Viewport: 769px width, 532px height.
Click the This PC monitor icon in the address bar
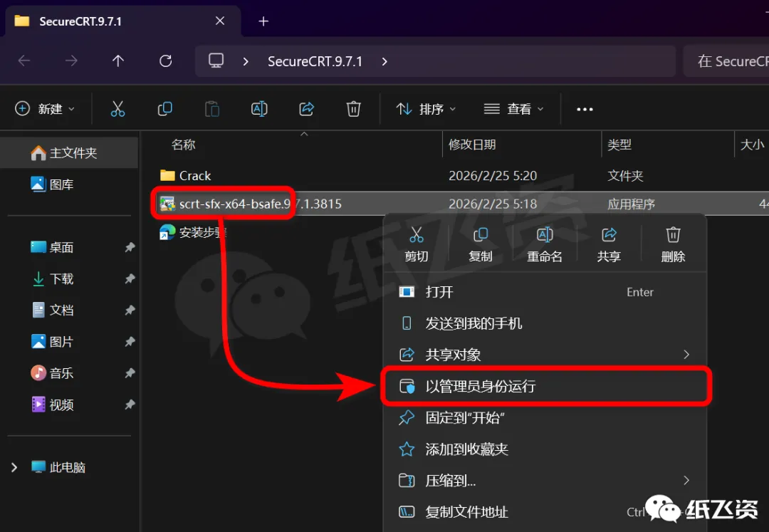coord(216,61)
